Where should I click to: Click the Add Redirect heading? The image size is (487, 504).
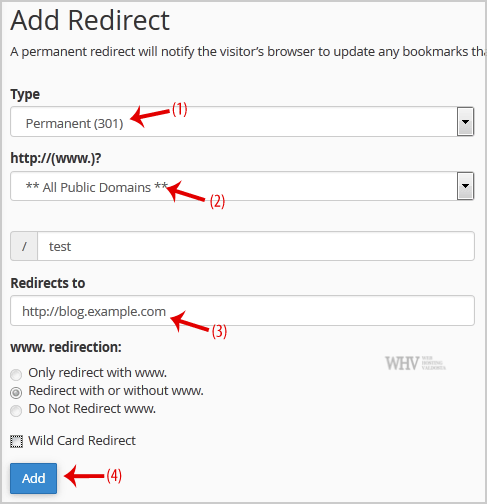pyautogui.click(x=90, y=21)
